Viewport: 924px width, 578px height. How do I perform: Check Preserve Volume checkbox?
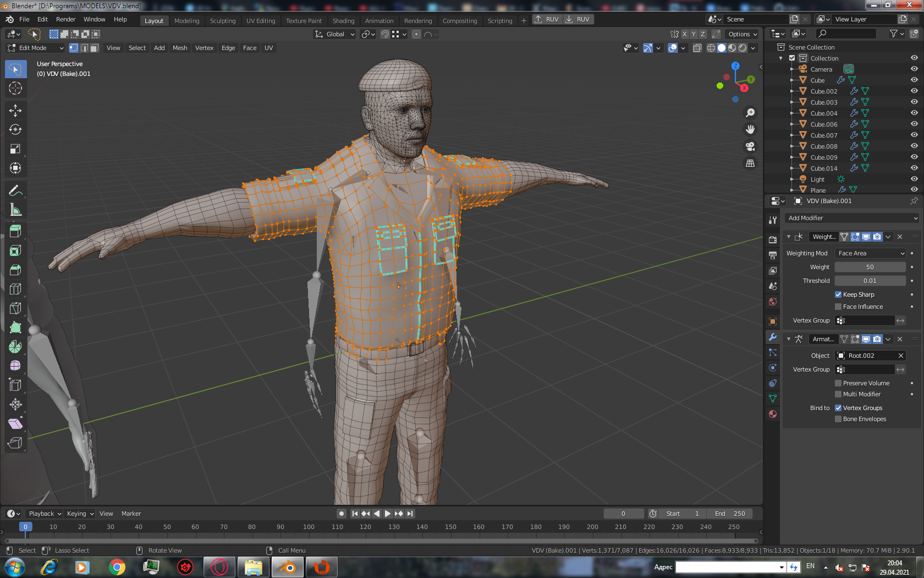click(838, 383)
